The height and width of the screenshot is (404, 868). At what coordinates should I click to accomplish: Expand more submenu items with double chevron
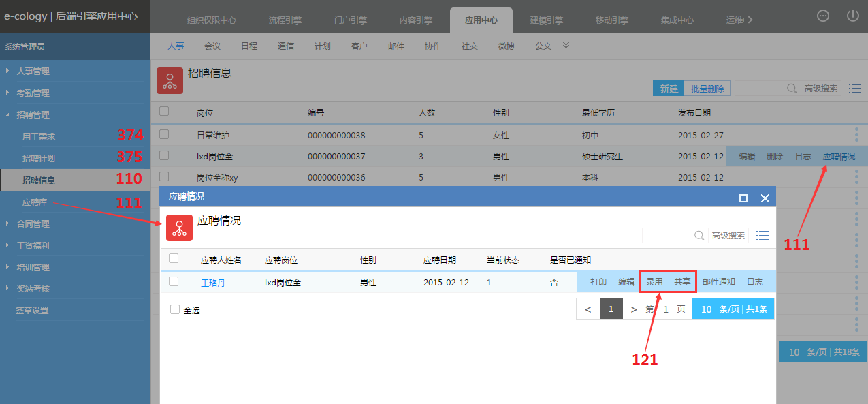(x=565, y=46)
